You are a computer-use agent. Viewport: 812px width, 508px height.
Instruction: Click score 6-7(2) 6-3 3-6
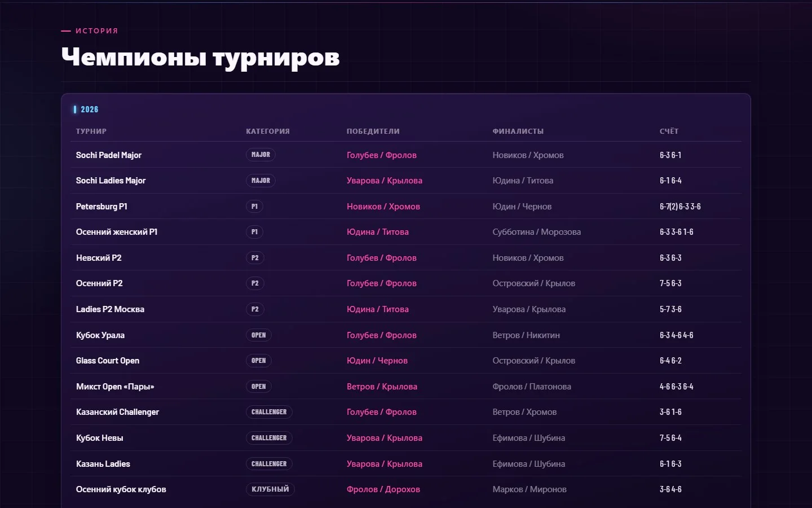681,207
